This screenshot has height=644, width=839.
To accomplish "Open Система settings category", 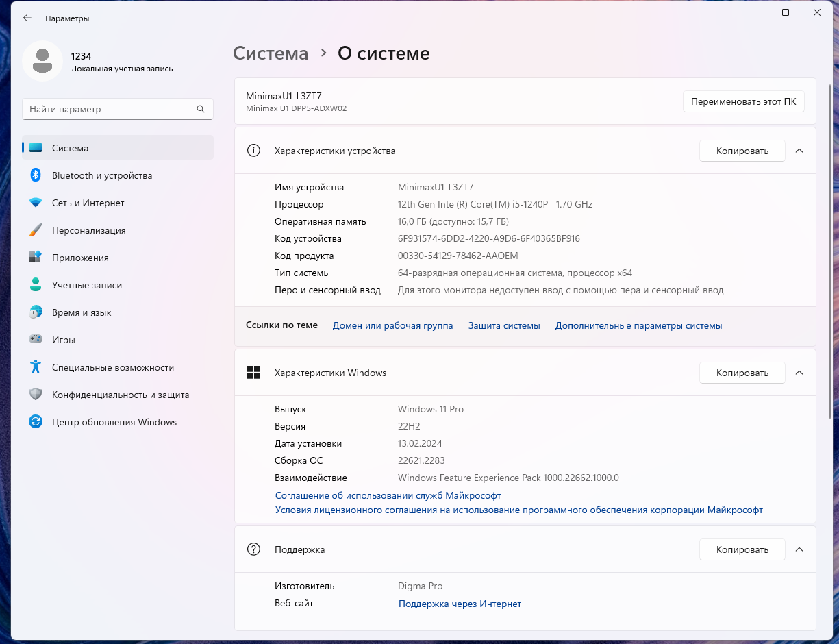I will tap(118, 148).
